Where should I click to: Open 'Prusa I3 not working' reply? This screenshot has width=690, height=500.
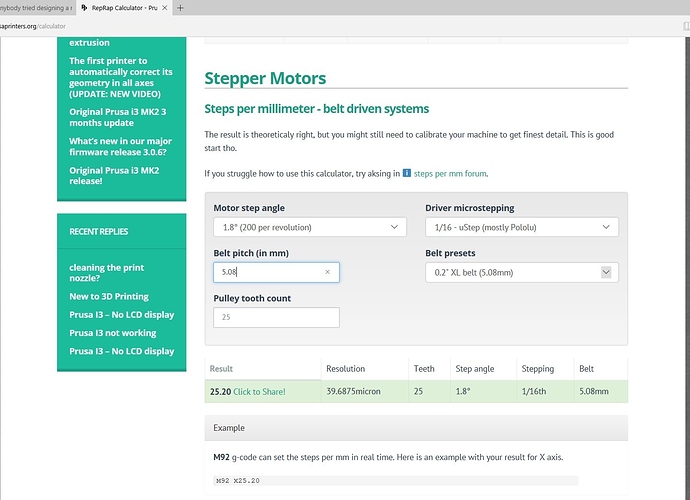113,333
